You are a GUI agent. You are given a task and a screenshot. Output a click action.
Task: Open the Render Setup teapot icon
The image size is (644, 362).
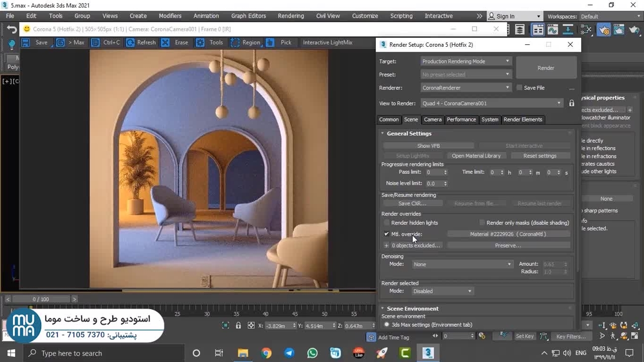click(x=604, y=30)
